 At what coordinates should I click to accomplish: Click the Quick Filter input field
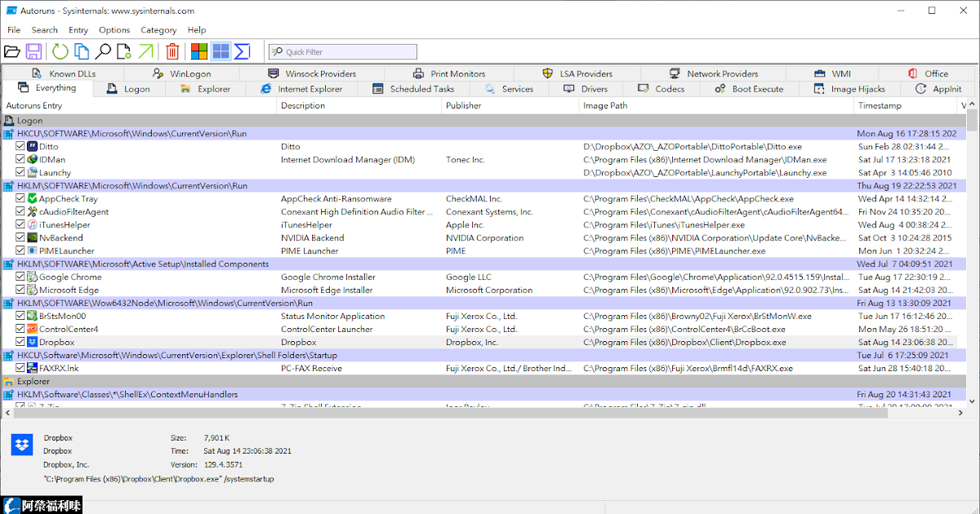click(343, 51)
